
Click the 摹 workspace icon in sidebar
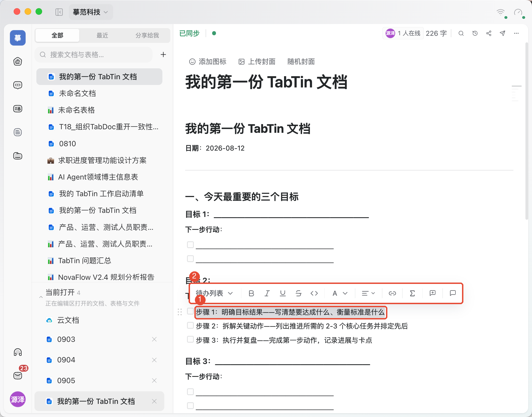(x=18, y=38)
